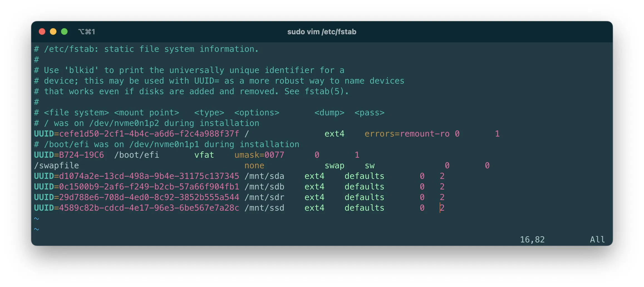Click the <mount point> column header comment
The width and height of the screenshot is (644, 287).
(147, 113)
